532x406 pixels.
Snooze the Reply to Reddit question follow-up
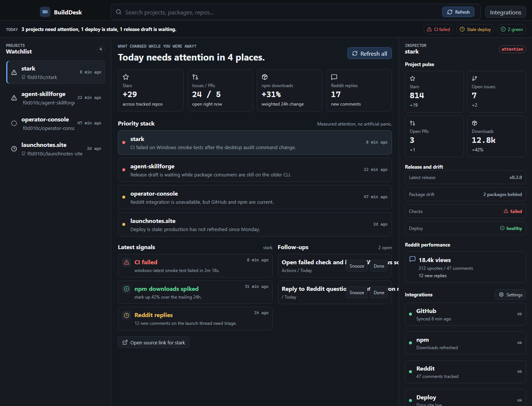click(357, 293)
